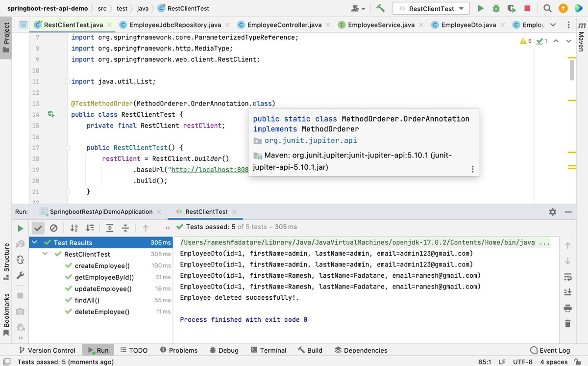This screenshot has width=588, height=366.
Task: Open Run panel settings gear
Action: click(553, 212)
